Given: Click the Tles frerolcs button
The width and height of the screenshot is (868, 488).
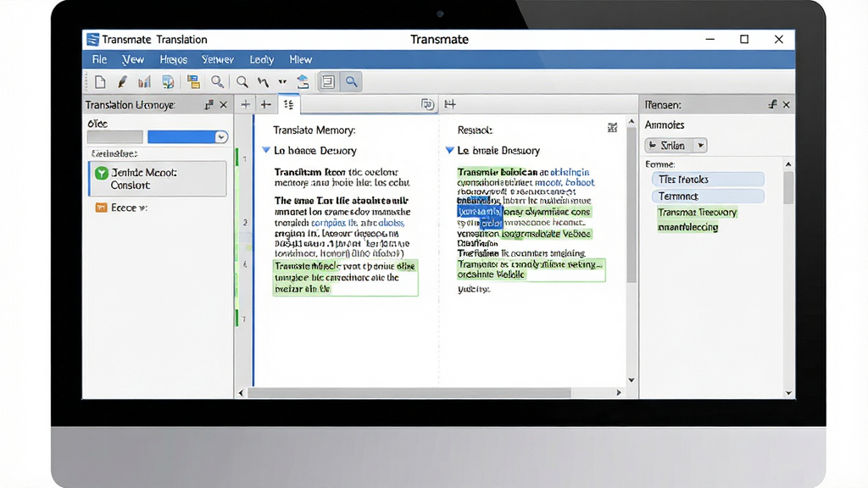Looking at the screenshot, I should [x=708, y=180].
